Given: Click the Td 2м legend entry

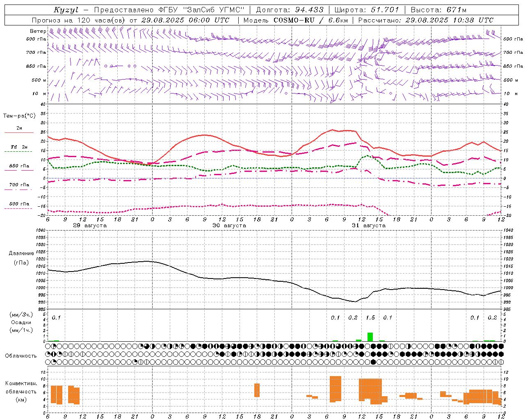Looking at the screenshot, I should 19,148.
